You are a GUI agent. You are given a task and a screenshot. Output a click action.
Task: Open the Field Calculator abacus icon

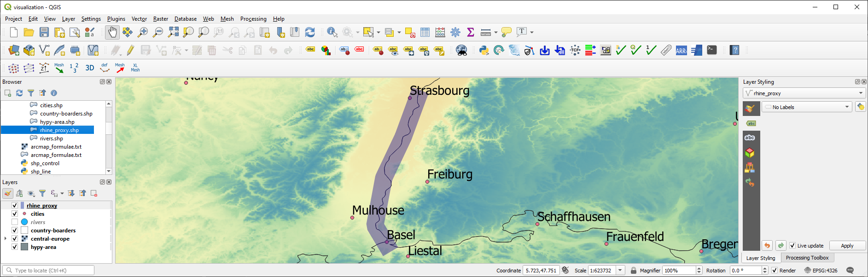(x=440, y=32)
